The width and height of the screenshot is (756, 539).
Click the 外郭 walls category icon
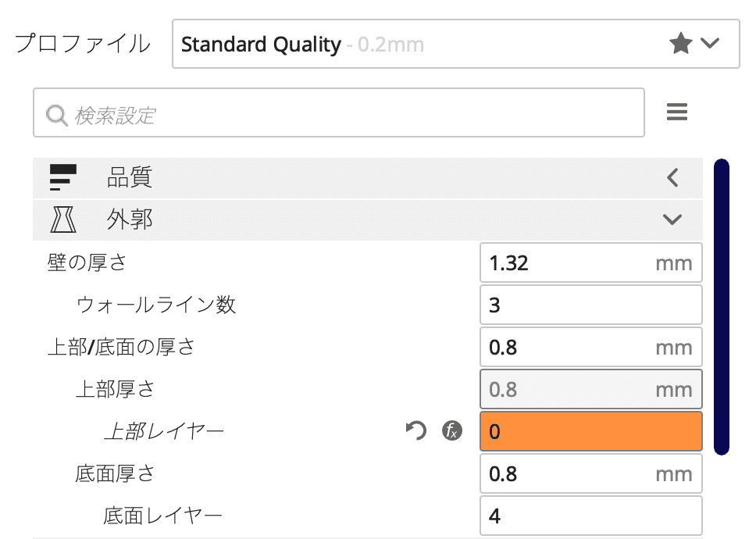[x=63, y=220]
